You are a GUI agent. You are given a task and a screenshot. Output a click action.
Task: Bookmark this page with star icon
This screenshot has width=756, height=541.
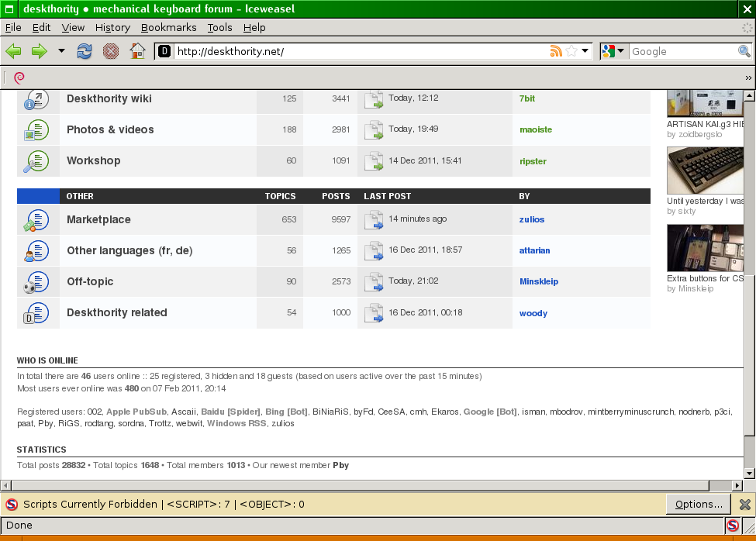point(571,52)
